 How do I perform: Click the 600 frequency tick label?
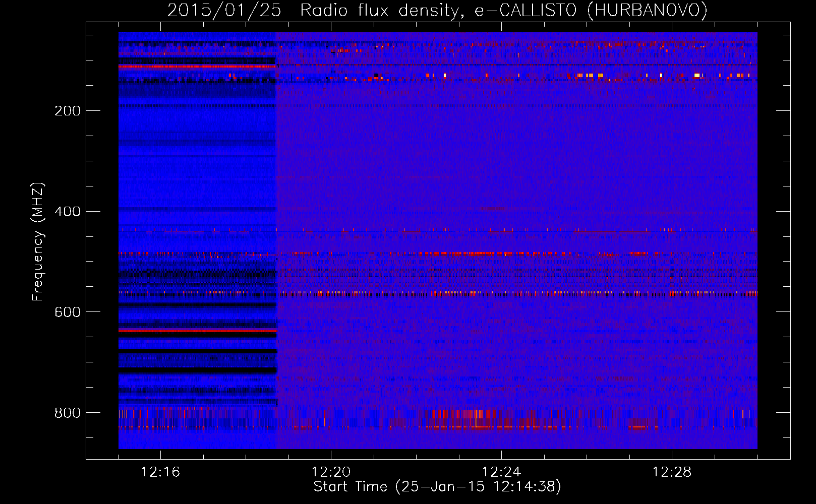[68, 312]
